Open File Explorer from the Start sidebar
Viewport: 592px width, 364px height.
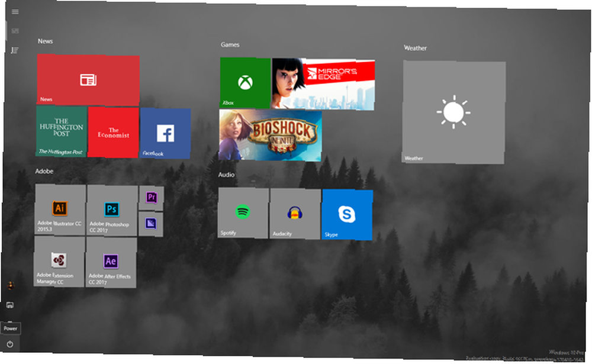(10, 305)
